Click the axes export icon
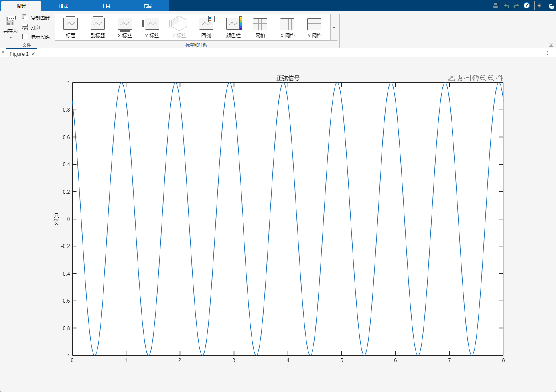Image resolution: width=556 pixels, height=392 pixels. pos(452,78)
